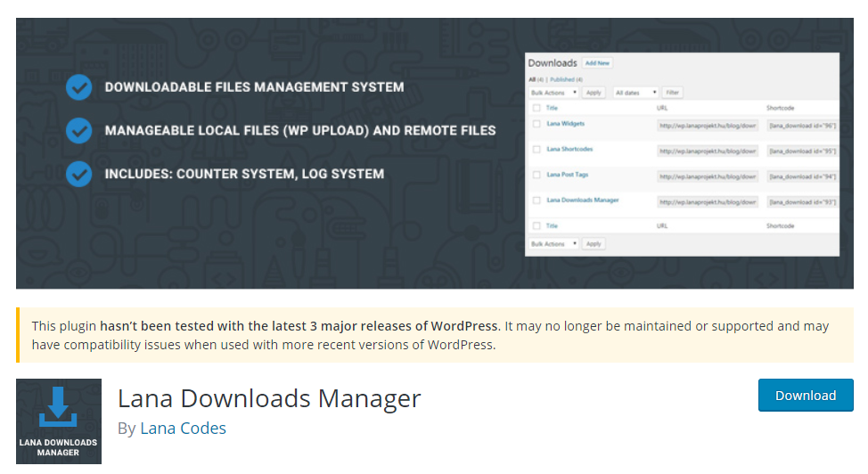Click URL field in Lana Downloads Manager row
Viewport: 868px width, 474px height.
708,202
